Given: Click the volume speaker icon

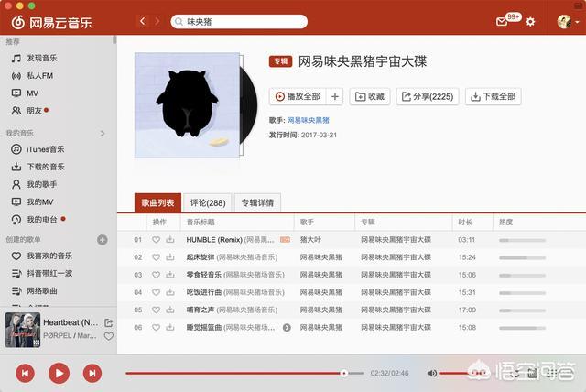Looking at the screenshot, I should tap(432, 373).
